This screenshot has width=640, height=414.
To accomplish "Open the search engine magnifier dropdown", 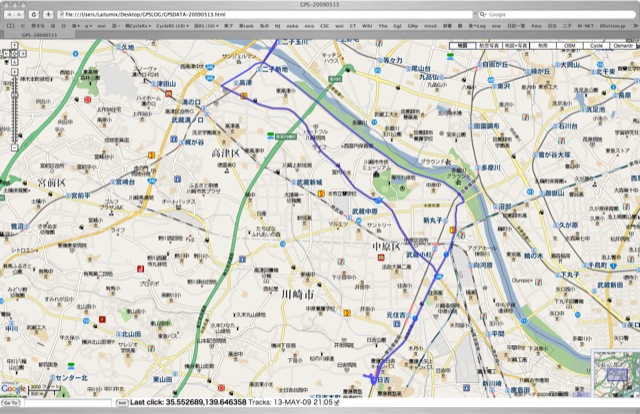I will click(x=484, y=14).
